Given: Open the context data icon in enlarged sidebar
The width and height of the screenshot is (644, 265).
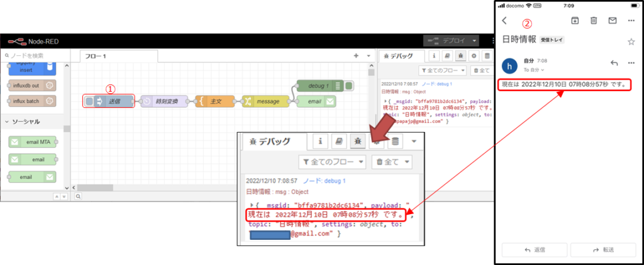Looking at the screenshot, I should [x=395, y=141].
